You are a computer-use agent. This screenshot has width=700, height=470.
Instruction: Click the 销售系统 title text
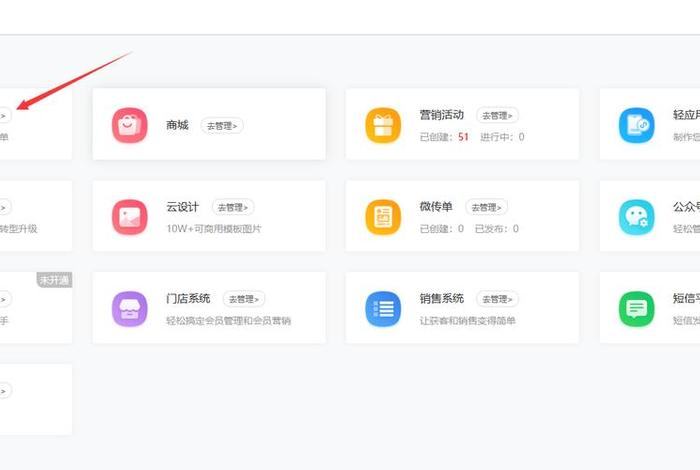pyautogui.click(x=442, y=299)
